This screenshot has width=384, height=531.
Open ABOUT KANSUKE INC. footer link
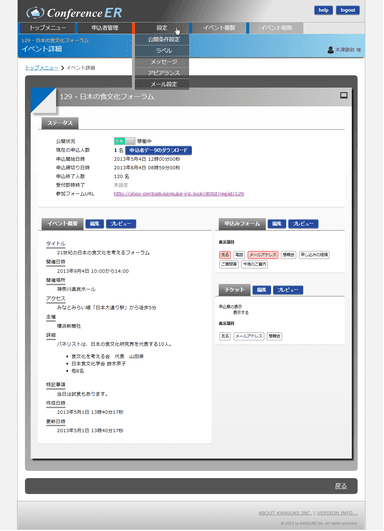click(x=284, y=513)
